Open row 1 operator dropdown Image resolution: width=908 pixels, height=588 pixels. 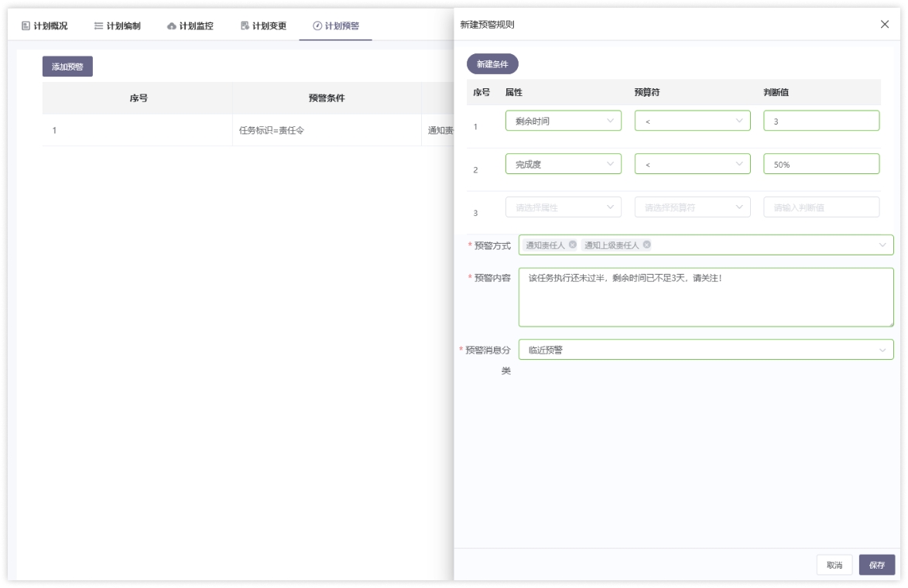pyautogui.click(x=692, y=121)
